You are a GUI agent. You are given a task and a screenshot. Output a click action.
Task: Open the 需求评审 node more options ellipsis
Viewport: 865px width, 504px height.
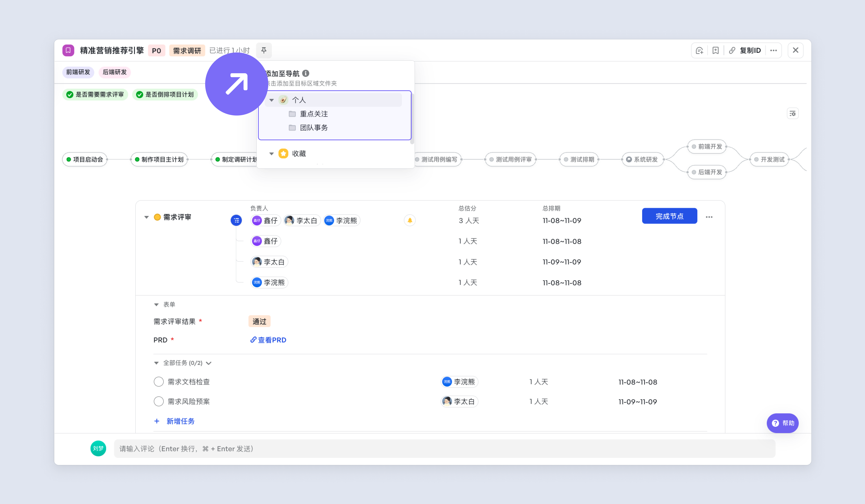[x=709, y=217]
